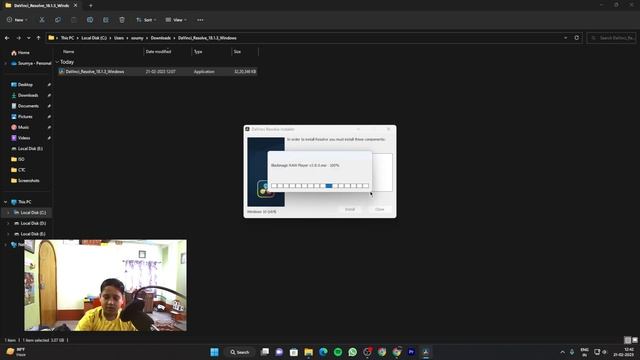640x360 pixels.
Task: Collapse the This PC tree node
Action: [6, 202]
